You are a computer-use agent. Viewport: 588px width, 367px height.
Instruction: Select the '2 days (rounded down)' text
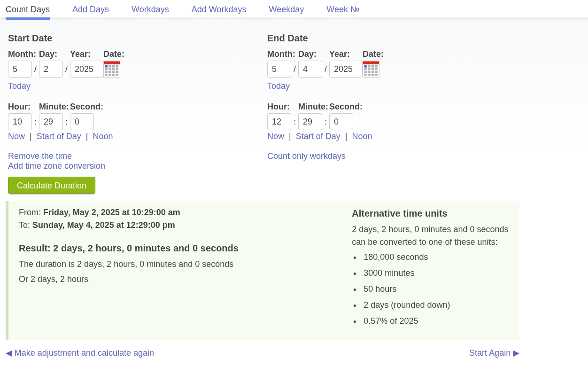coord(407,305)
